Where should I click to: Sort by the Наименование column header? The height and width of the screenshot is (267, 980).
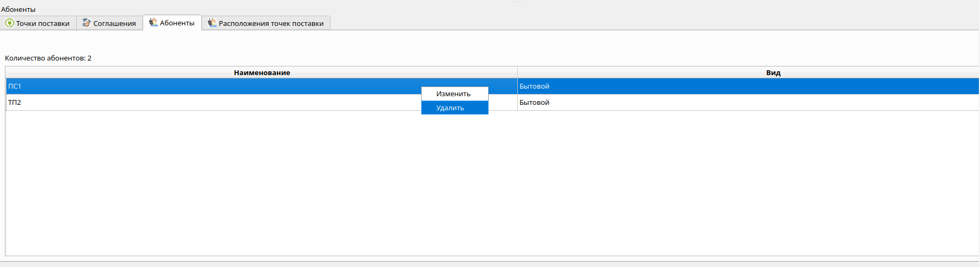click(x=262, y=72)
